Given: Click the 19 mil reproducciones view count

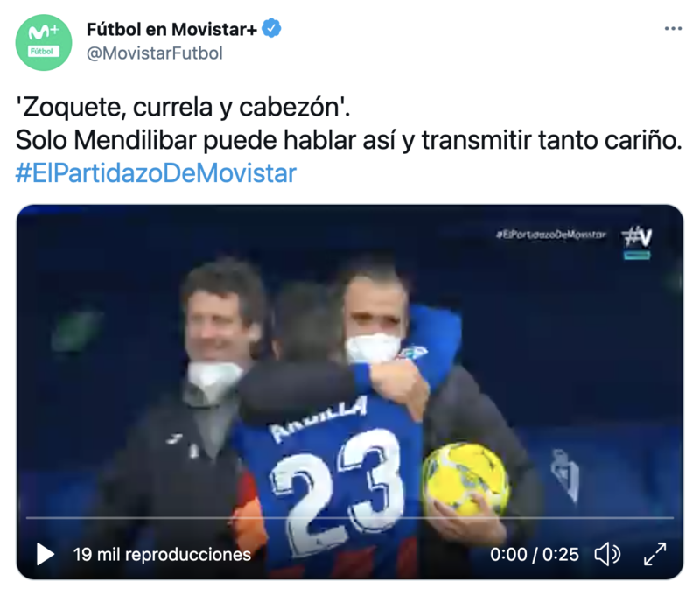Looking at the screenshot, I should (162, 554).
